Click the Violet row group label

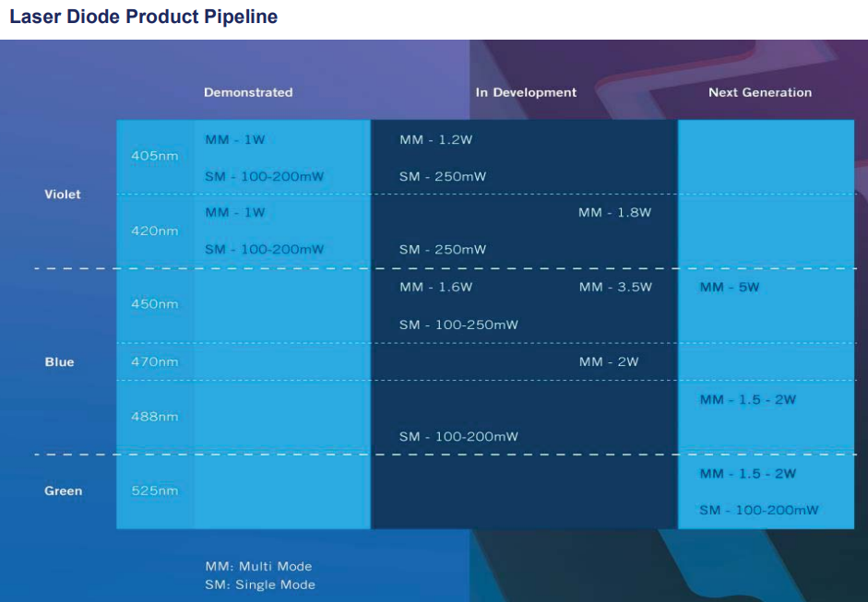pos(63,195)
